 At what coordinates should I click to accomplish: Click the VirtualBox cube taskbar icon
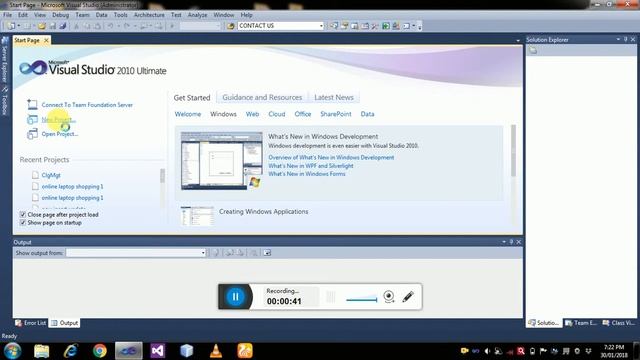187,351
